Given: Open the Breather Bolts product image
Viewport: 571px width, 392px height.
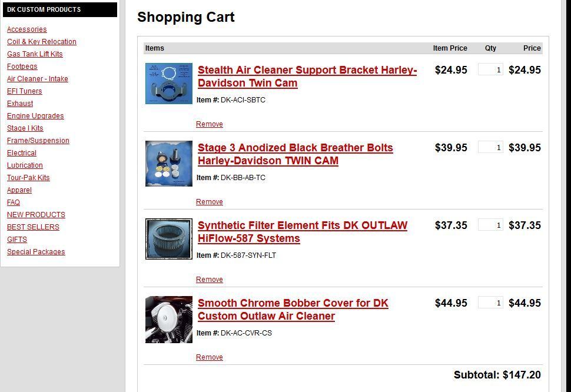Looking at the screenshot, I should tap(169, 164).
